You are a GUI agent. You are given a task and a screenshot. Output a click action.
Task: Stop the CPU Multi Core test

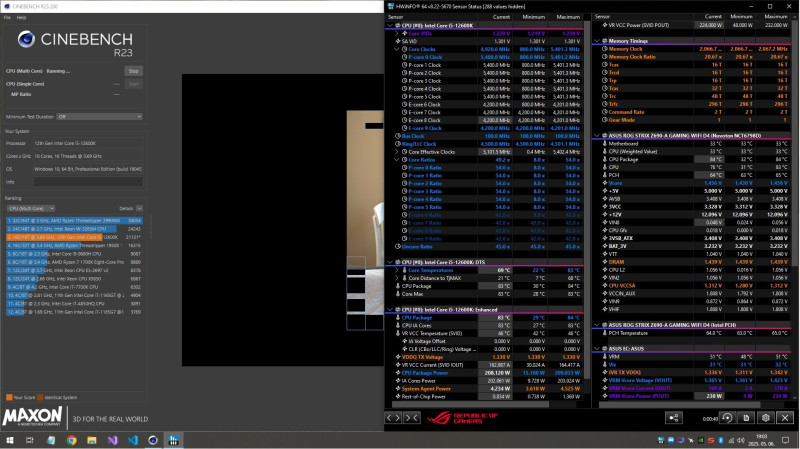coord(134,71)
